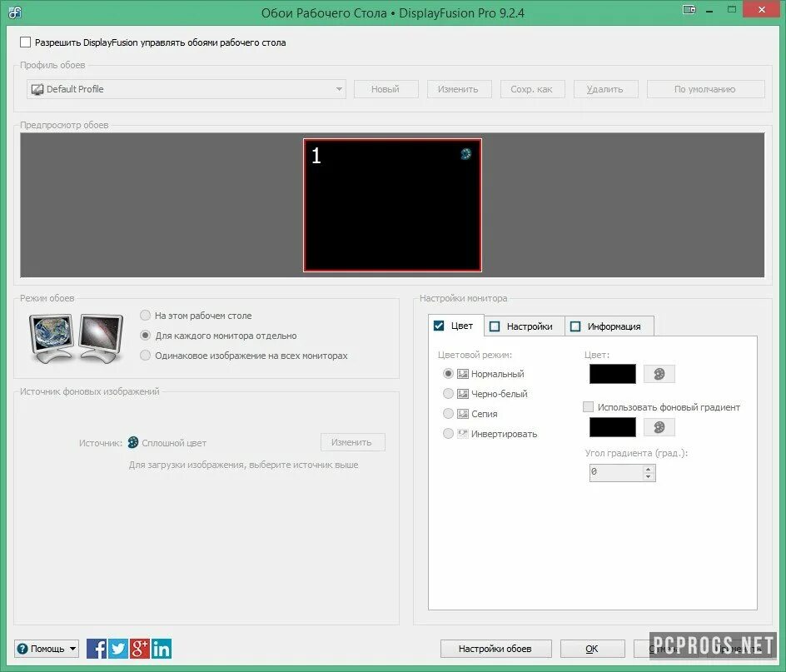
Task: Select monitor 1 preview thumbnail
Action: (392, 205)
